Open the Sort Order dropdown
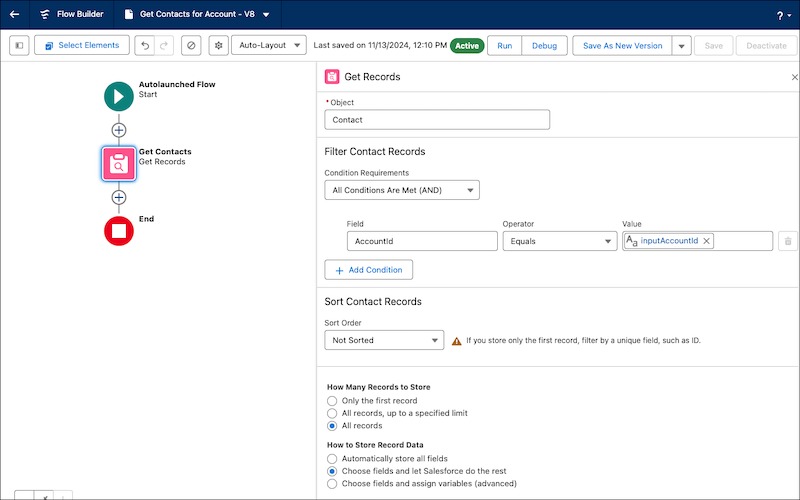800x500 pixels. tap(384, 340)
